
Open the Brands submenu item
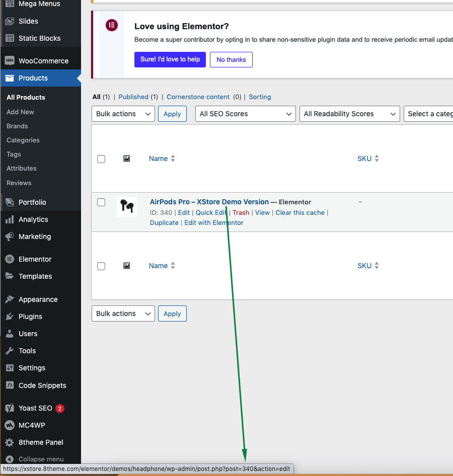[17, 126]
